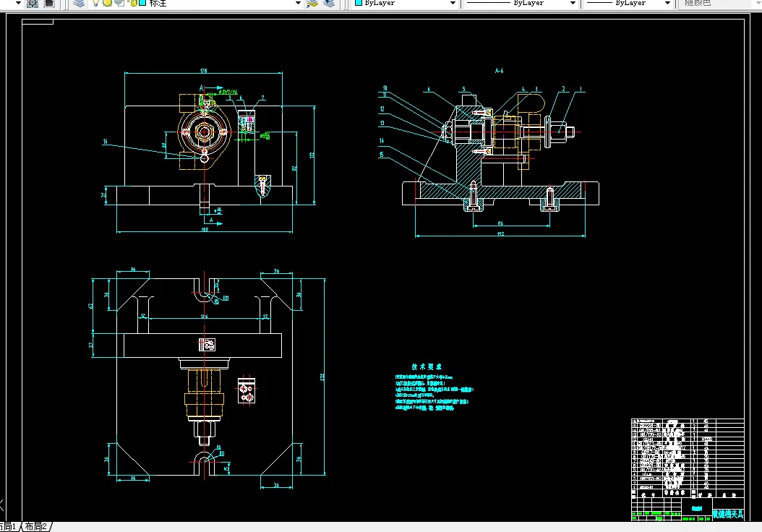
Task: Select the 152 dimension under the section view
Action: (x=500, y=234)
